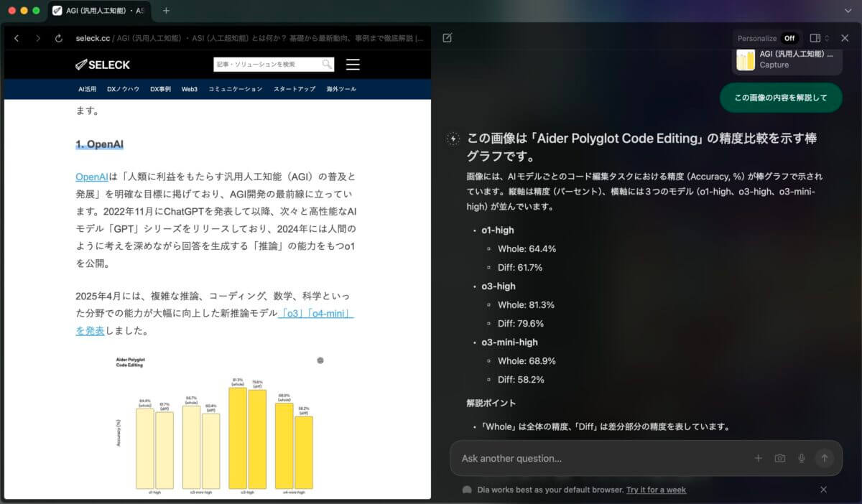Start a new chat with the compose icon
This screenshot has height=504, width=862.
(448, 38)
